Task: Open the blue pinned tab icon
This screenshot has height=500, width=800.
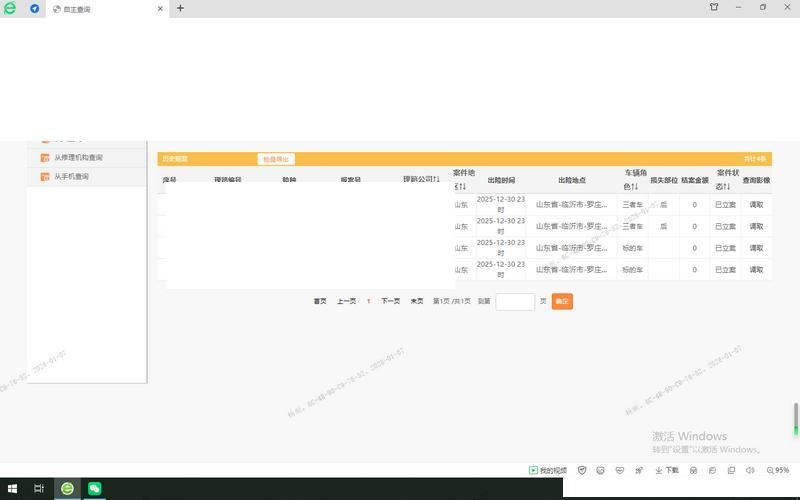Action: [x=35, y=8]
